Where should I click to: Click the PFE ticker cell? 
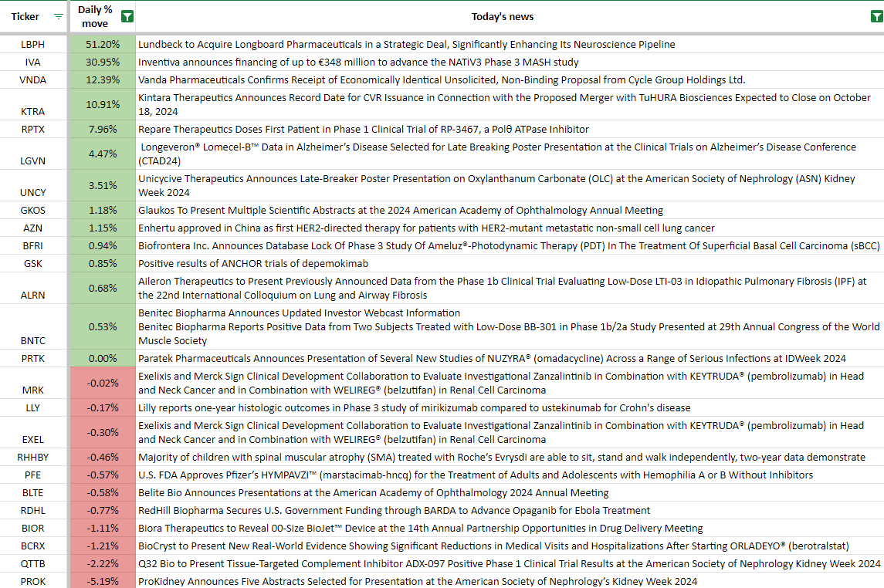[x=33, y=475]
